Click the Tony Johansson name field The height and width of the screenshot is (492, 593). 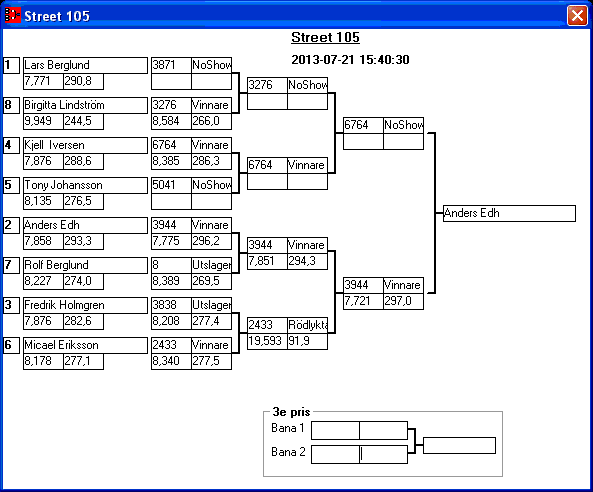coord(85,185)
